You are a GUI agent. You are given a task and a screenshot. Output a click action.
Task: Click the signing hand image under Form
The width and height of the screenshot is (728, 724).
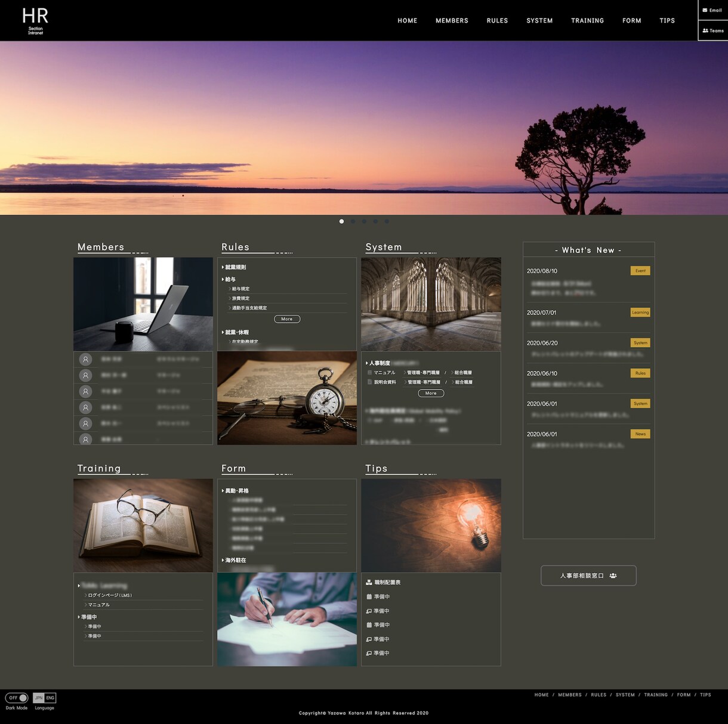(287, 619)
